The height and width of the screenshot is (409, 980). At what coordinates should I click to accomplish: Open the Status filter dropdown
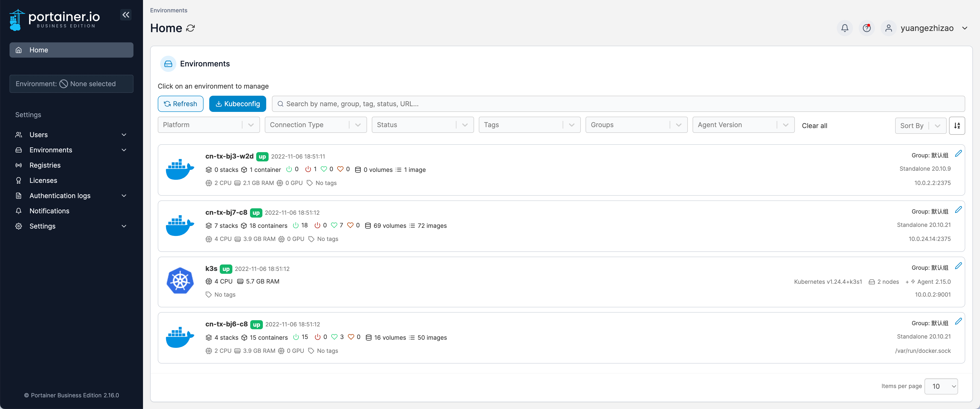pos(423,125)
